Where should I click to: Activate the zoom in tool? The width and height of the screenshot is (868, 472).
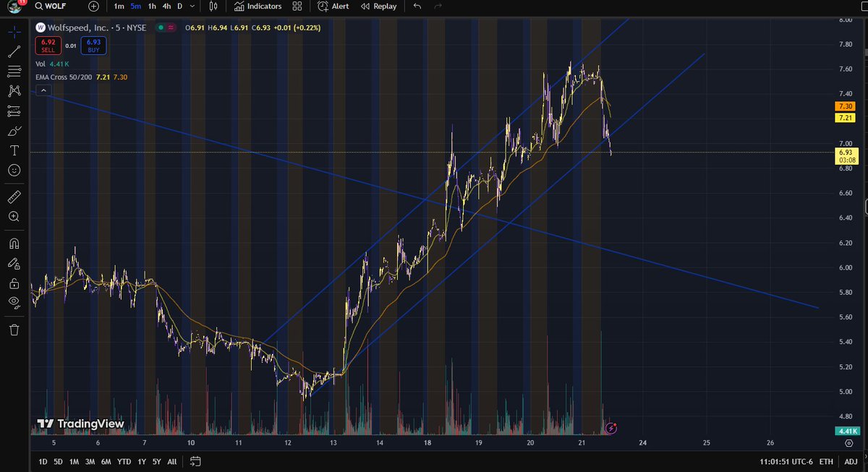pos(14,217)
